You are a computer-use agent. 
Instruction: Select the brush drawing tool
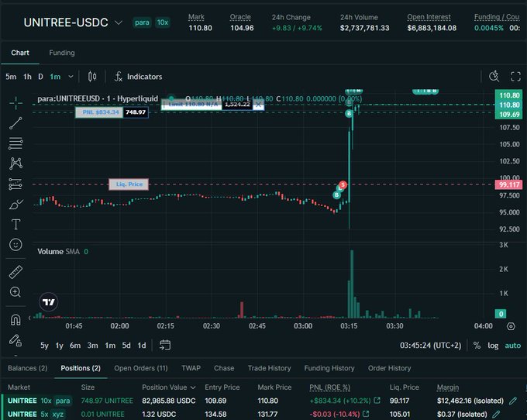coord(15,204)
